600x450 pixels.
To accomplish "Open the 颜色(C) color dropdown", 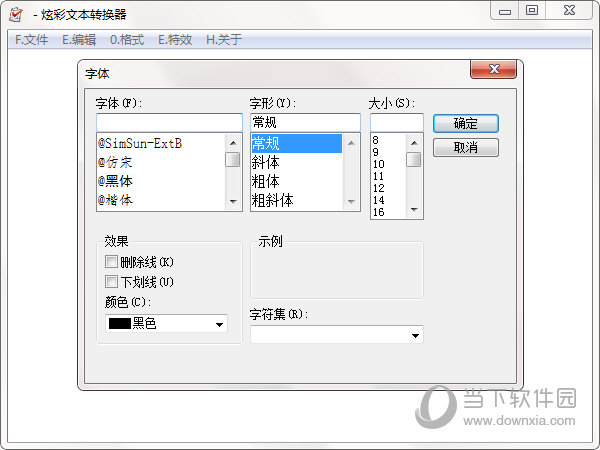I will (x=219, y=324).
